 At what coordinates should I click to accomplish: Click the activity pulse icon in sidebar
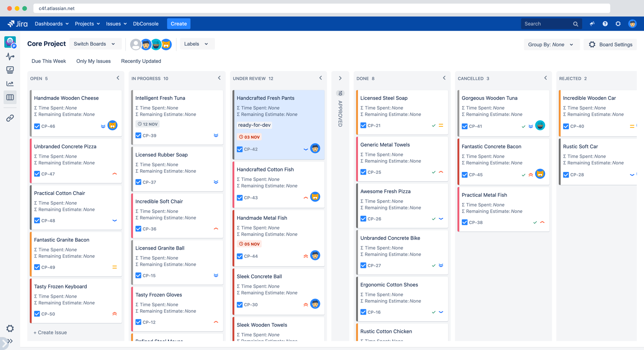coord(10,56)
